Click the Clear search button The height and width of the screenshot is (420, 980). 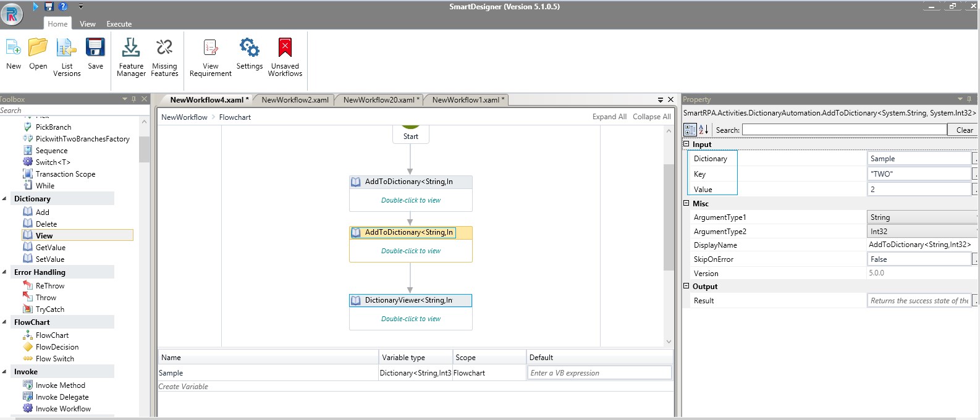tap(964, 130)
